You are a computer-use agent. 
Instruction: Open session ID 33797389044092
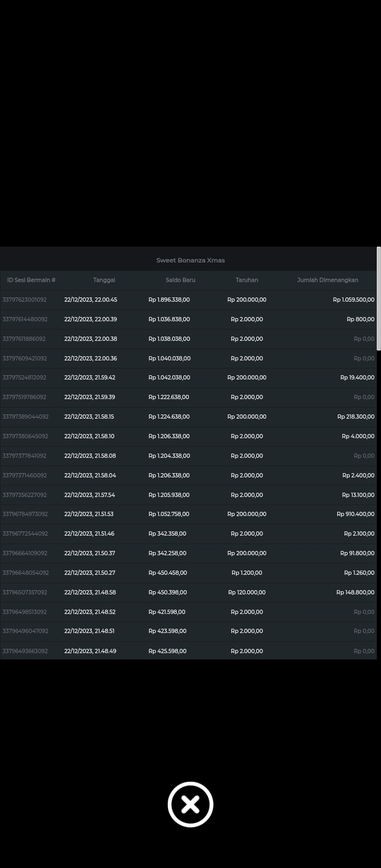tap(25, 417)
